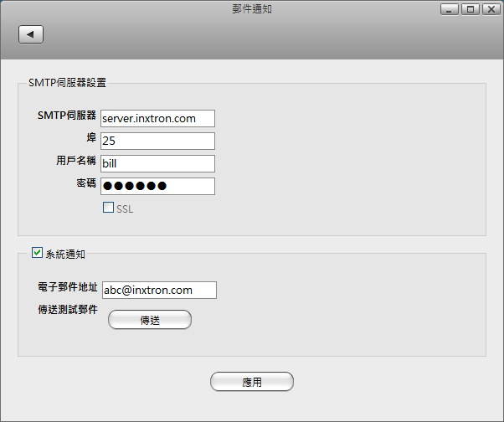The height and width of the screenshot is (422, 504).
Task: Click the 傳送測試郵件 label
Action: (68, 310)
